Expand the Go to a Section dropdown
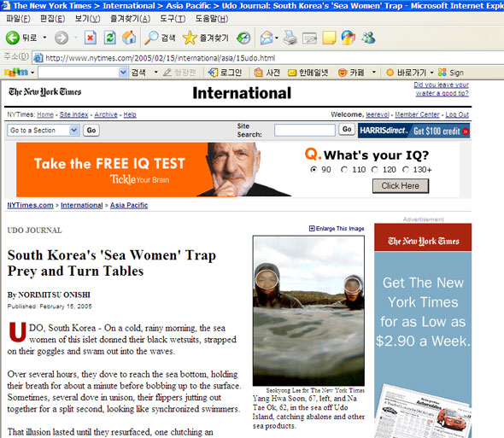Image resolution: width=504 pixels, height=438 pixels. pos(74,130)
